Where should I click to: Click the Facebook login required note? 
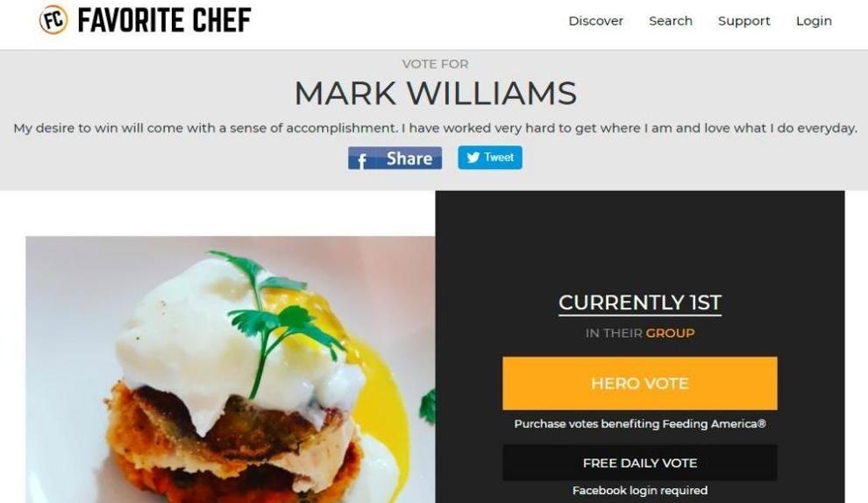click(639, 490)
